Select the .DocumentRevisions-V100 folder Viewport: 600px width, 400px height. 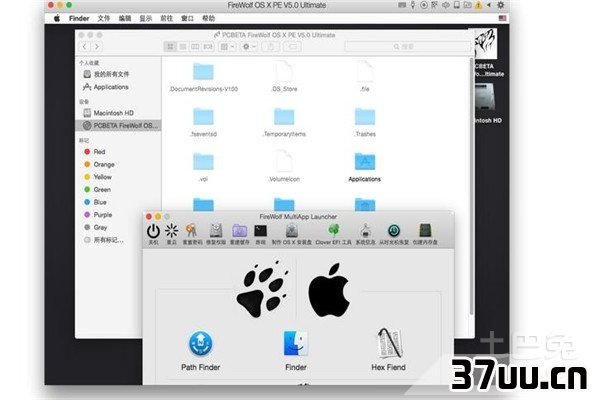(203, 72)
